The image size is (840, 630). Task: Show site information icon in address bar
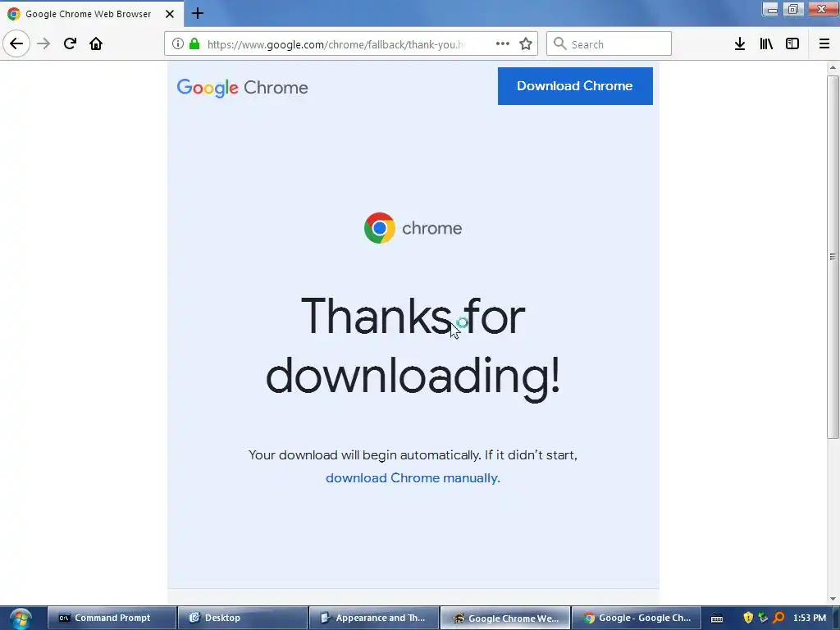[x=178, y=44]
